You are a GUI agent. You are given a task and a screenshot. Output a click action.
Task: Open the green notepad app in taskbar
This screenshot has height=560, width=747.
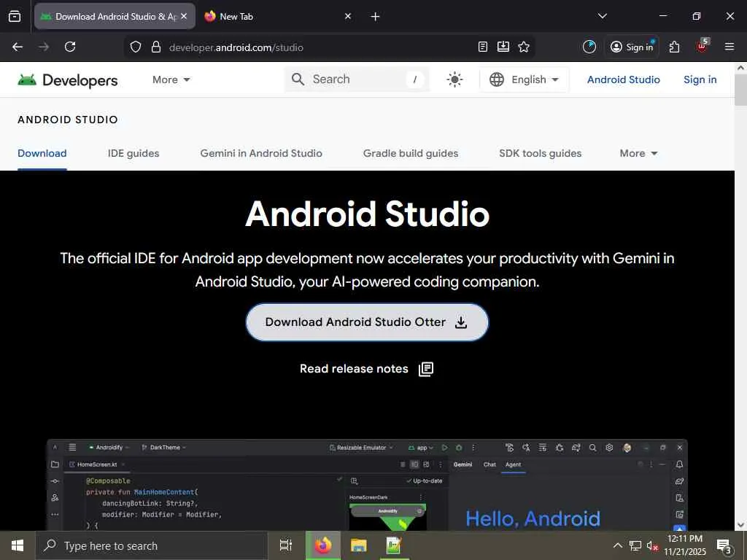point(393,545)
